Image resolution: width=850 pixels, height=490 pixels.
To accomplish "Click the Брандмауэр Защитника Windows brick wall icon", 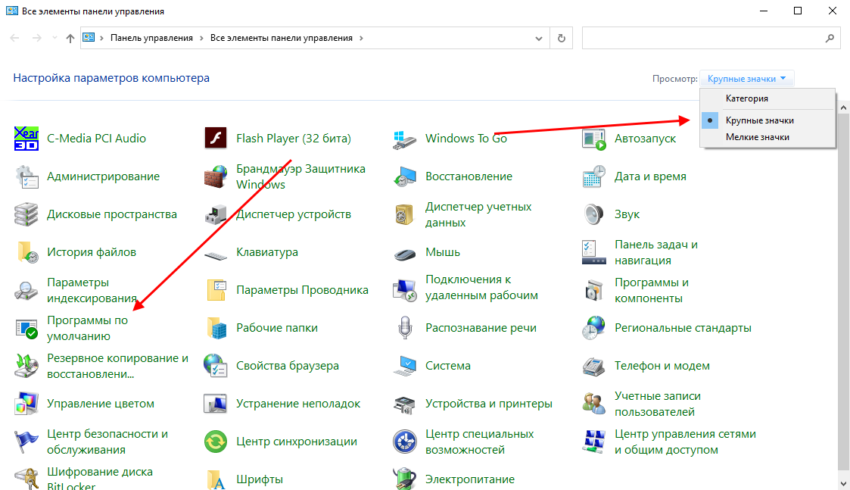I will tap(215, 177).
